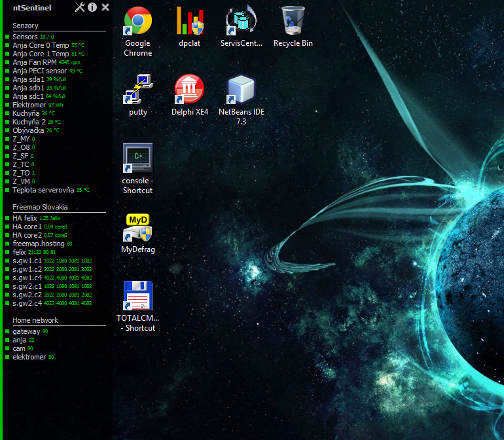The height and width of the screenshot is (440, 504).
Task: Click the ntSentinel title text
Action: (32, 8)
